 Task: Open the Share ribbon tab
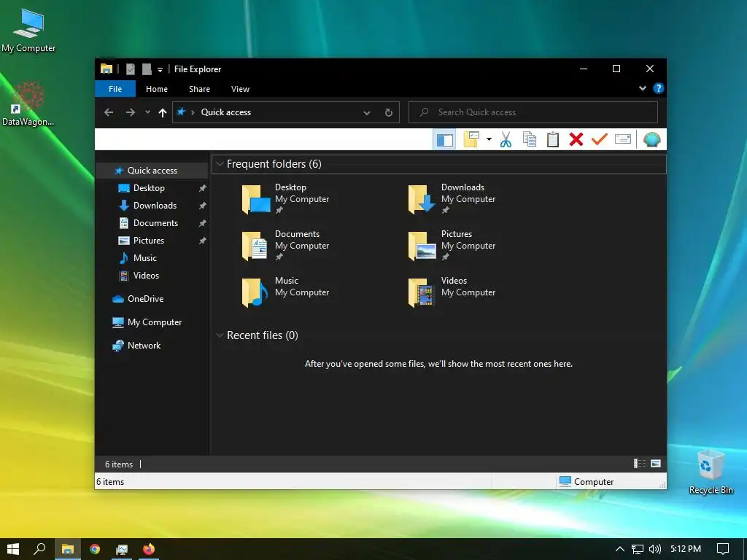point(199,89)
